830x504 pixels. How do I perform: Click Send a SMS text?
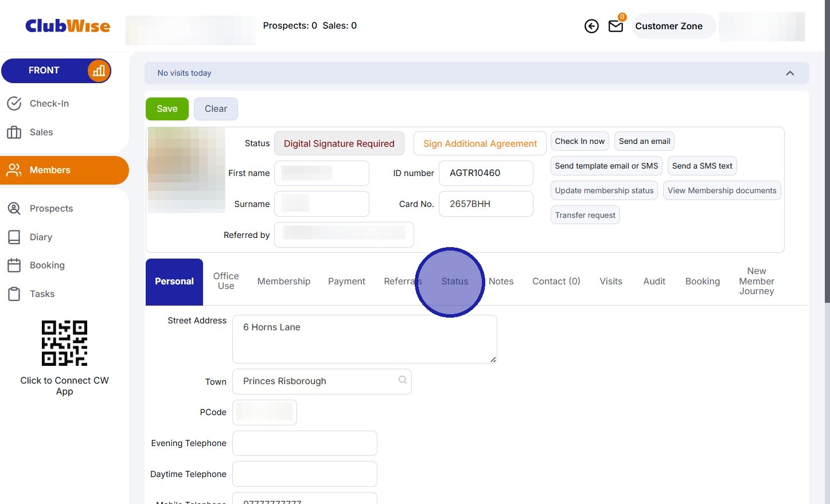point(702,166)
